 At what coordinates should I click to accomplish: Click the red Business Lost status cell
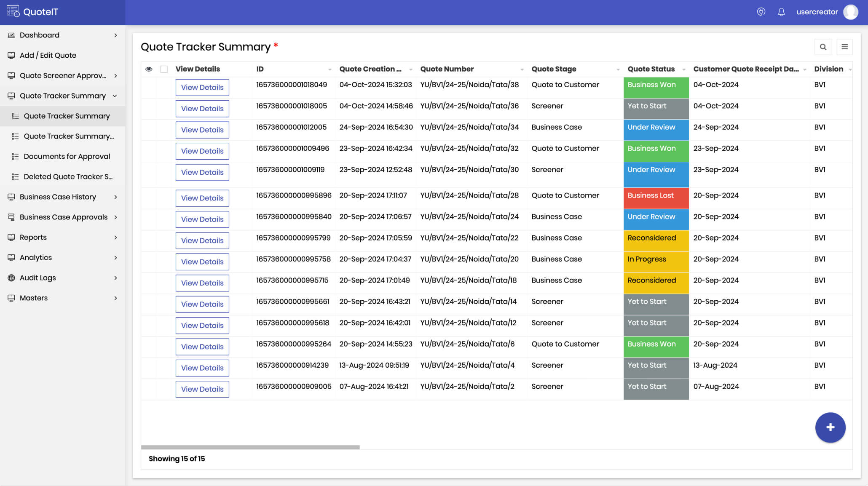[656, 198]
